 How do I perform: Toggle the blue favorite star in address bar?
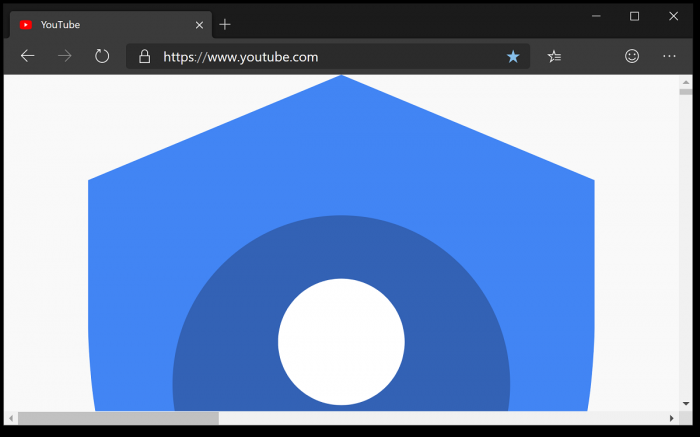point(513,56)
